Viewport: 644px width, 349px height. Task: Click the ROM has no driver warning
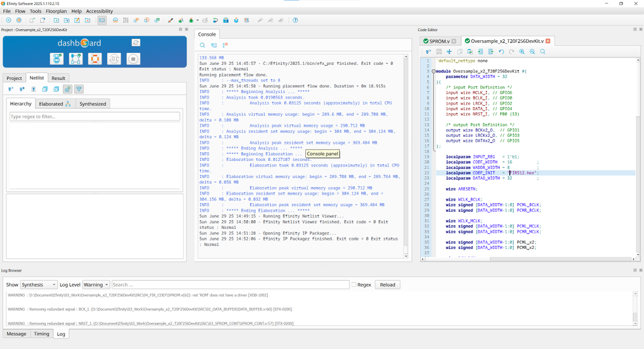138,295
